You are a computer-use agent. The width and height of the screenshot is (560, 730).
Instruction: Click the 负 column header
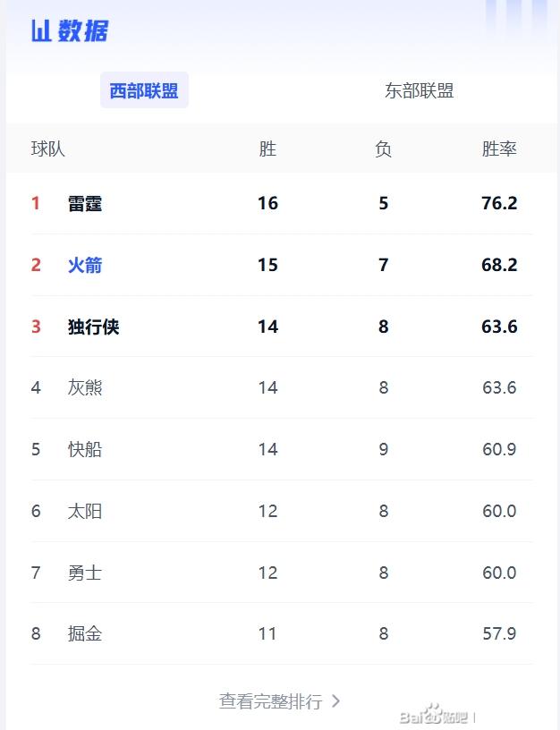click(383, 149)
